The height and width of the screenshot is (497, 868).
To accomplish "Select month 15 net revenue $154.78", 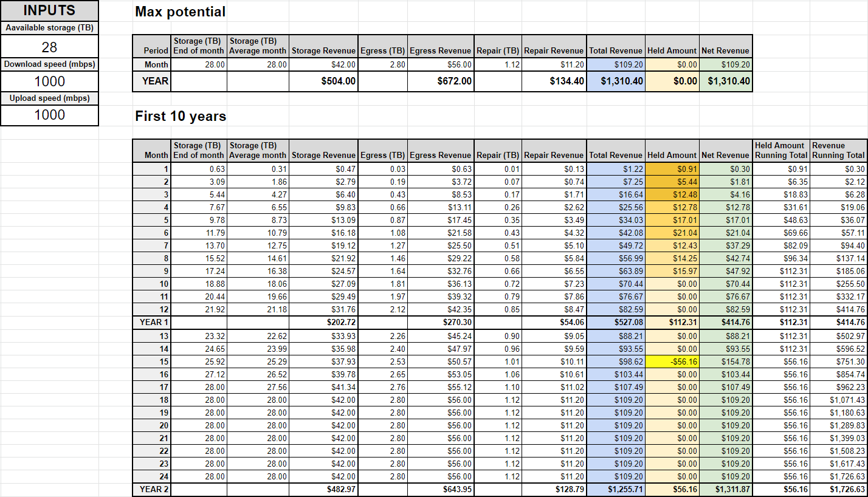I will point(726,362).
